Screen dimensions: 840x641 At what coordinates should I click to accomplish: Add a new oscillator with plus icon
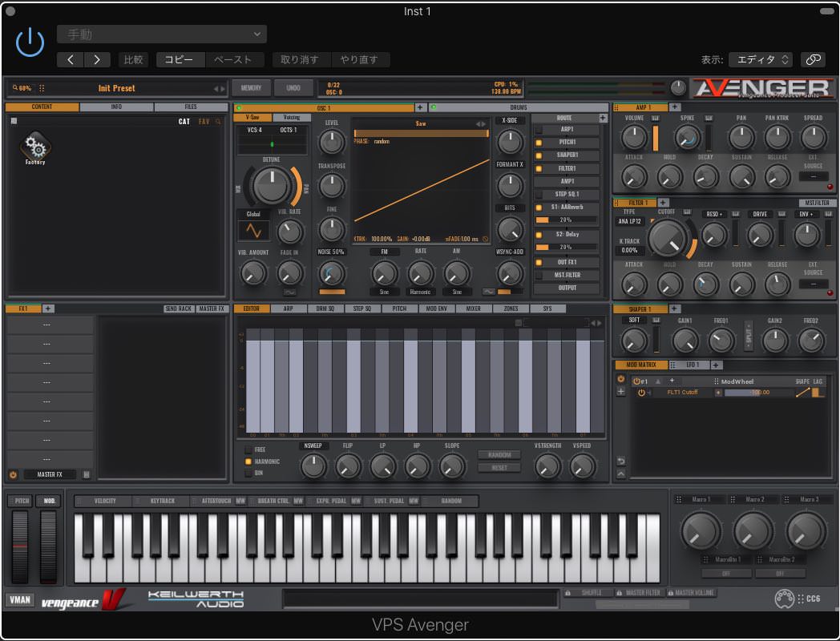click(x=421, y=107)
